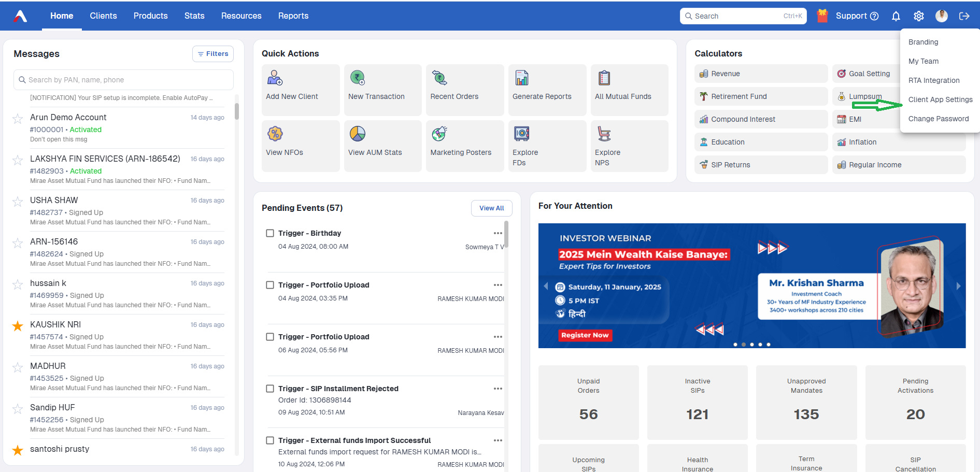Click the global Search box

pos(743,16)
